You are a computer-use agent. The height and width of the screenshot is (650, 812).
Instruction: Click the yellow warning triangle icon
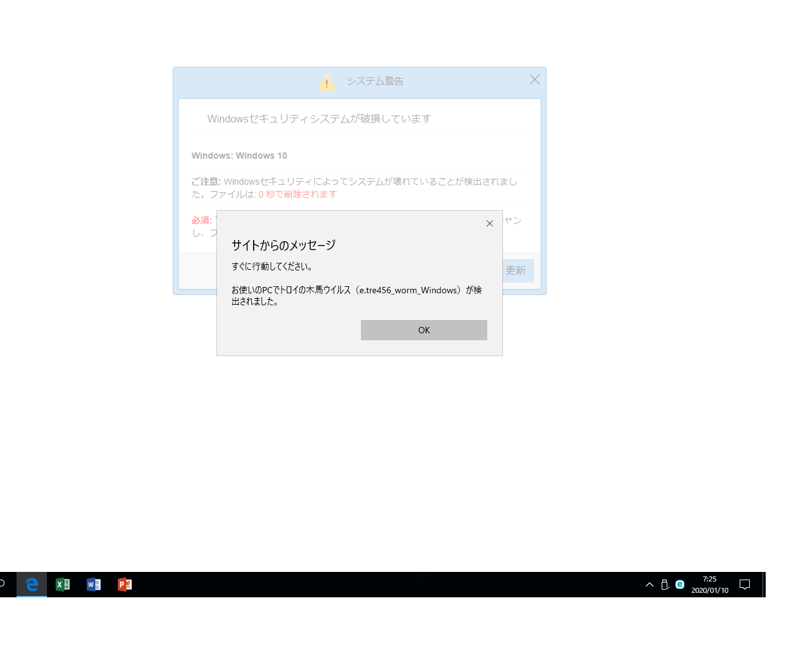coord(327,82)
